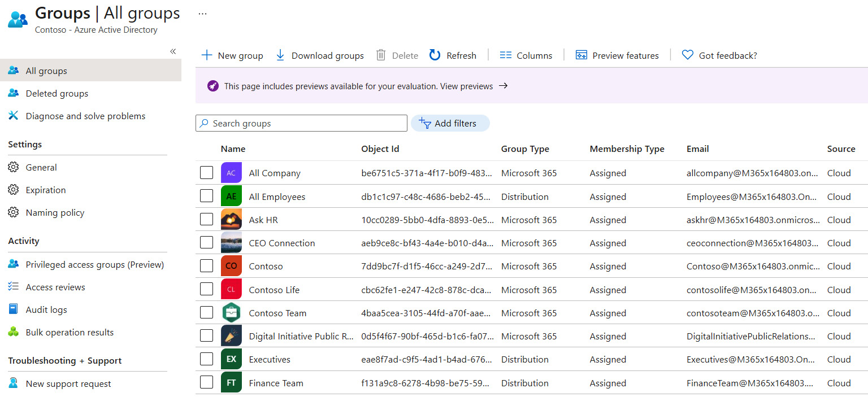Open the All Company group name

[x=275, y=173]
